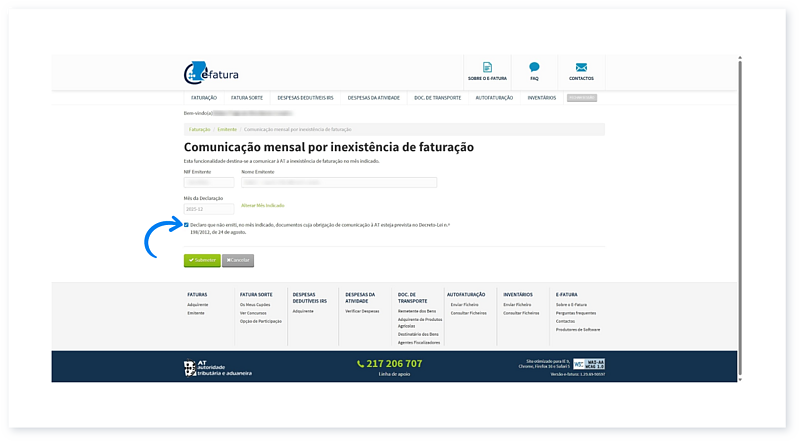Open the Inventários menu
This screenshot has height=442, width=800.
coord(541,98)
